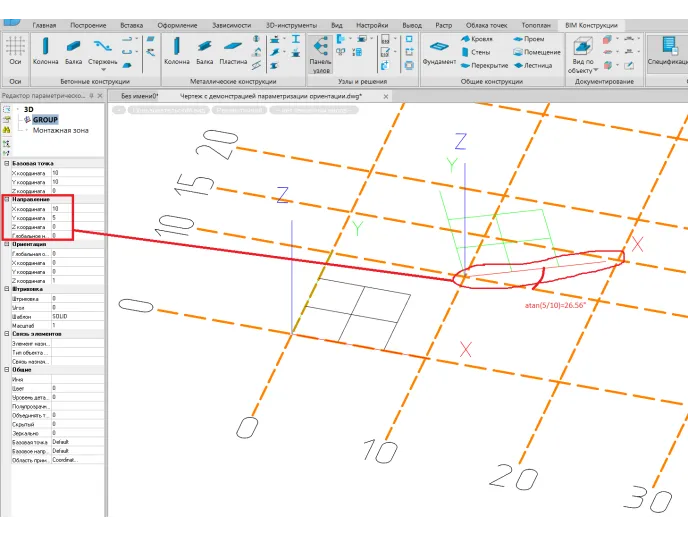This screenshot has width=688, height=537.
Task: Open the Вставка ribbon tab
Action: [132, 25]
